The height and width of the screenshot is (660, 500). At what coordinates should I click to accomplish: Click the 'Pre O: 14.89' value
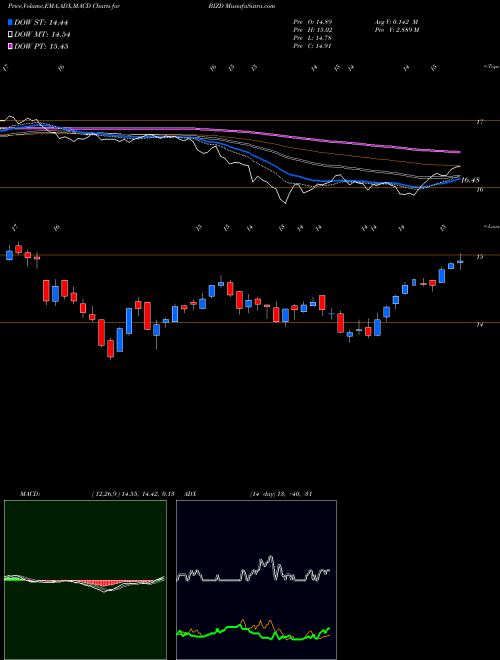click(x=312, y=21)
